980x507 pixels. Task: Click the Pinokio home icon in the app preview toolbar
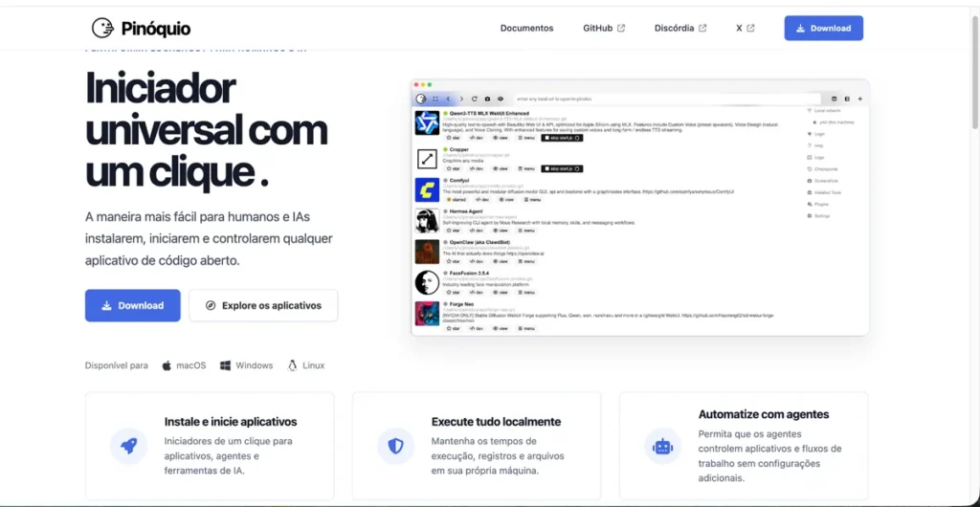click(421, 99)
